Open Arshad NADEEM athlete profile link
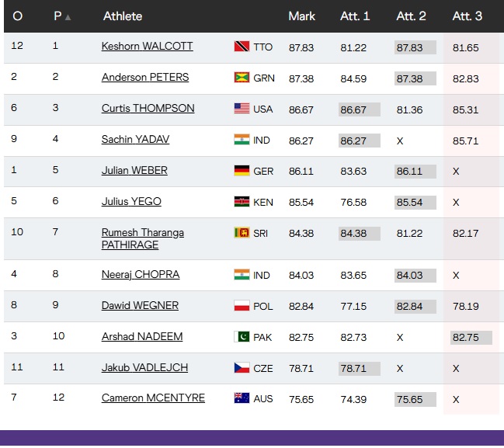The height and width of the screenshot is (448, 504). click(x=141, y=336)
